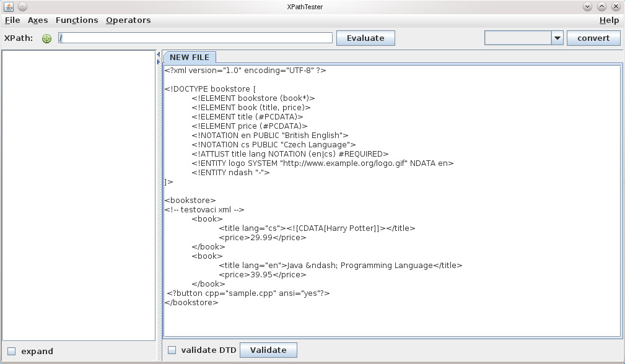Open the Help menu
This screenshot has height=364, width=625.
[x=609, y=20]
